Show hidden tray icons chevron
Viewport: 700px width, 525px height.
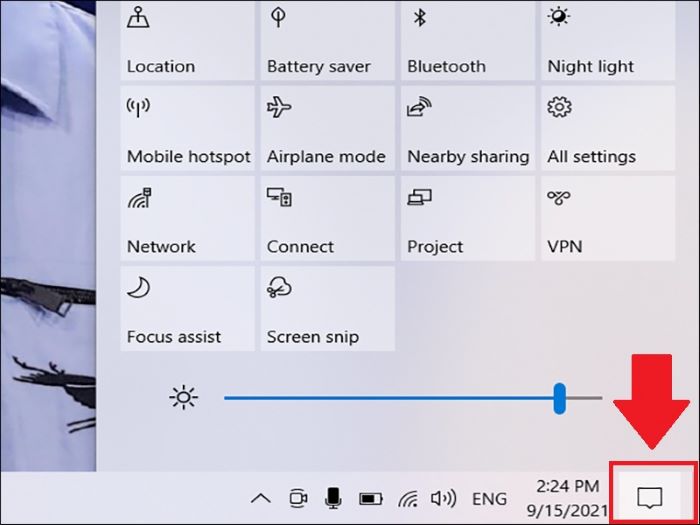tap(260, 498)
